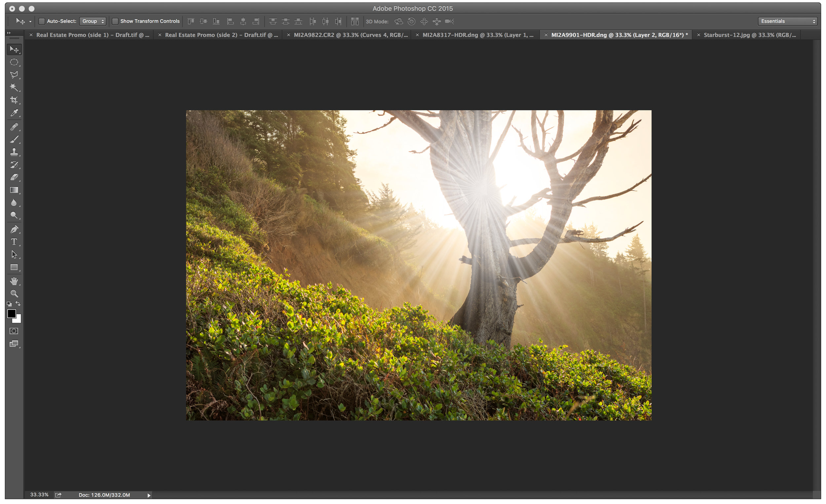Click 3D Scale camera mode icon

tap(449, 21)
